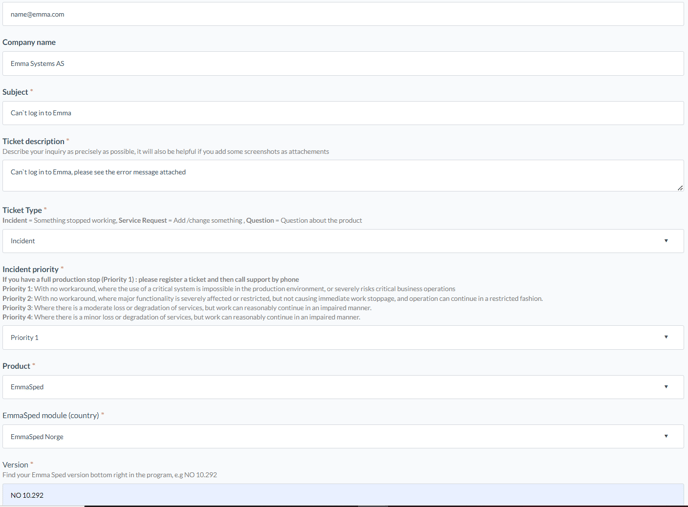Click the Incident, Service Request, Question explanation line
The image size is (688, 507).
tap(182, 220)
